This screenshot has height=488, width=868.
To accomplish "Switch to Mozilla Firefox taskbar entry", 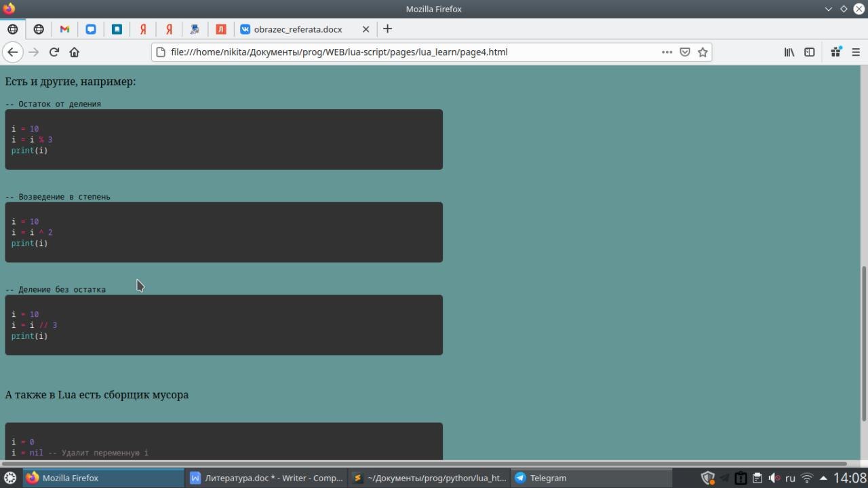I will [103, 478].
